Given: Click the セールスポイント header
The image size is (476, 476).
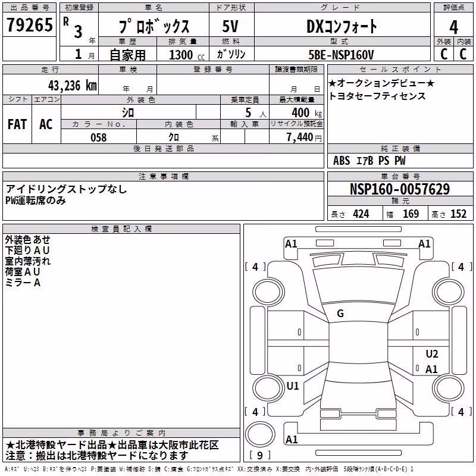Looking at the screenshot, I should pyautogui.click(x=400, y=70).
